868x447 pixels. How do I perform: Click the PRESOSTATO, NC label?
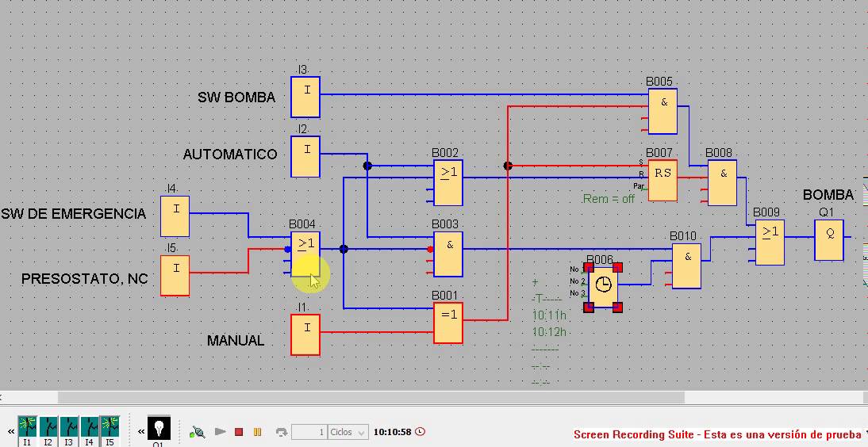pyautogui.click(x=85, y=279)
